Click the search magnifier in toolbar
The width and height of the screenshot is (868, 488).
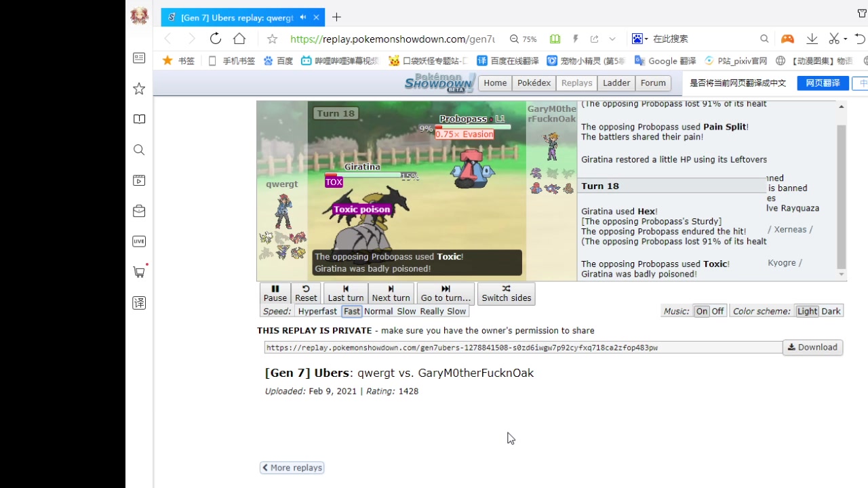pyautogui.click(x=764, y=39)
